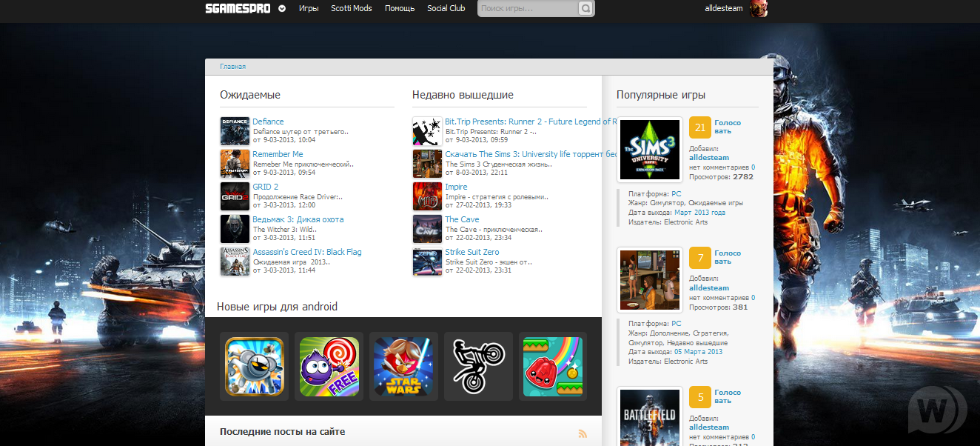
Task: Open the Март 2013 года release date link
Action: 699,213
